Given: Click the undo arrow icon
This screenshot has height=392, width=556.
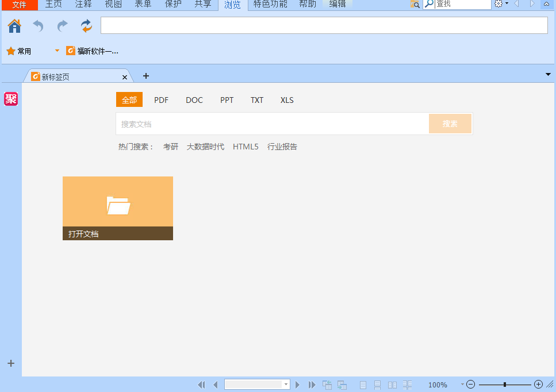Looking at the screenshot, I should click(37, 26).
